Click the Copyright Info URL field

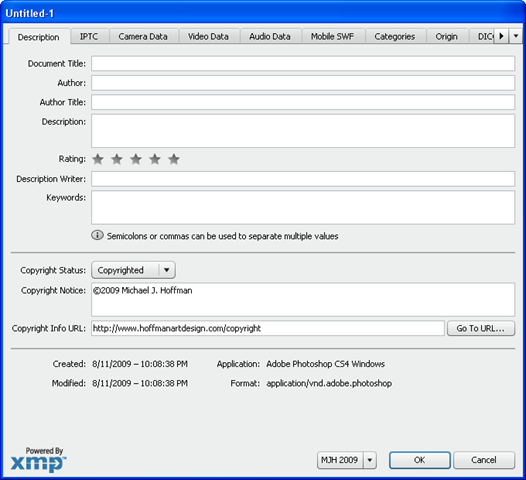pos(268,328)
